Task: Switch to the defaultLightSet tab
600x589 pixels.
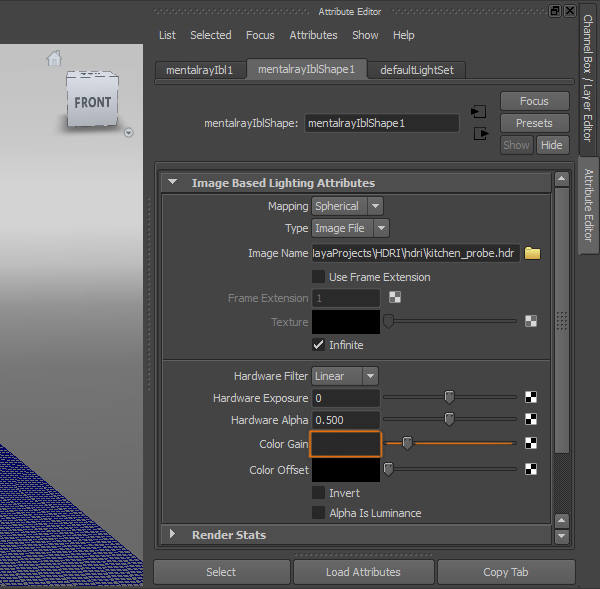Action: [x=417, y=70]
